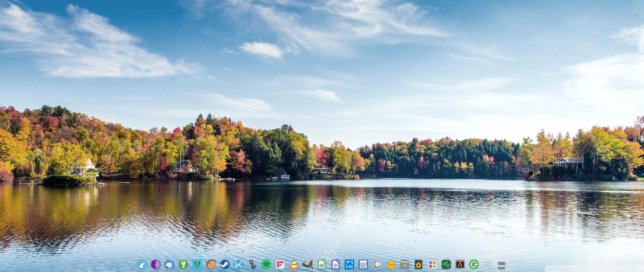
Task: Open the calculator dock icon
Action: coord(363,264)
